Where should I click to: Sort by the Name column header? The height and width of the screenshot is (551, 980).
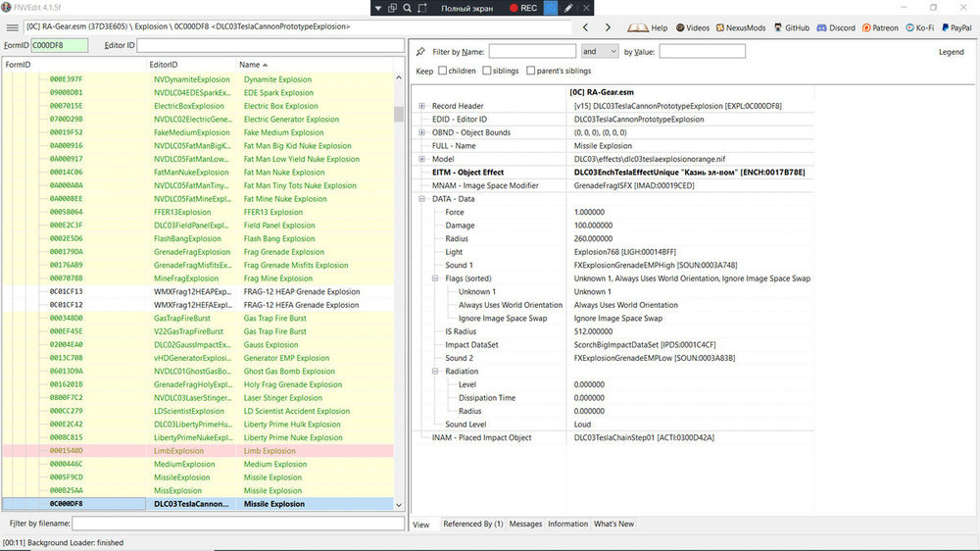pos(315,65)
